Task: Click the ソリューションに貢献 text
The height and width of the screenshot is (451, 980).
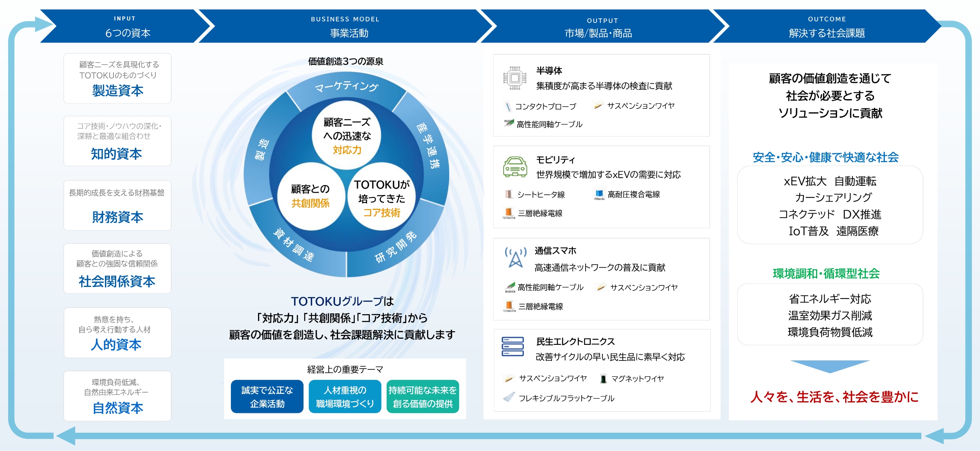Action: click(x=830, y=113)
